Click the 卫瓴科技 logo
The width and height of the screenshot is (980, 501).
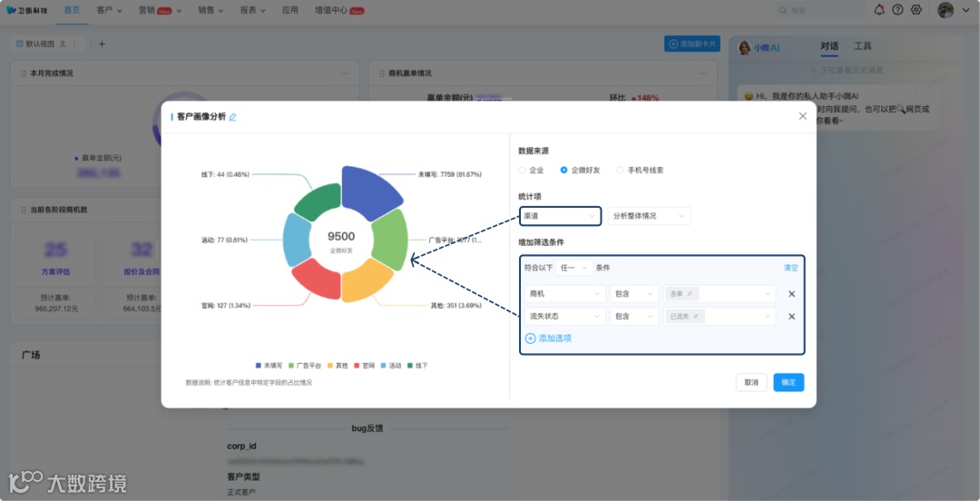coord(27,10)
